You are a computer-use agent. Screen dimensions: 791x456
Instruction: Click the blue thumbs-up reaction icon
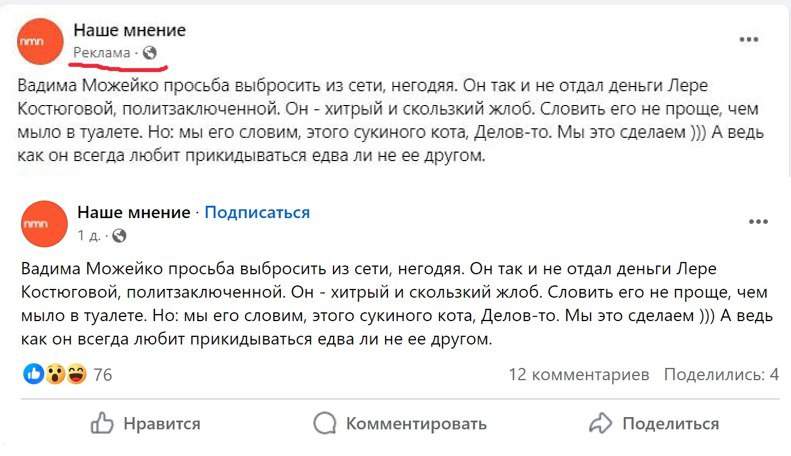point(33,374)
